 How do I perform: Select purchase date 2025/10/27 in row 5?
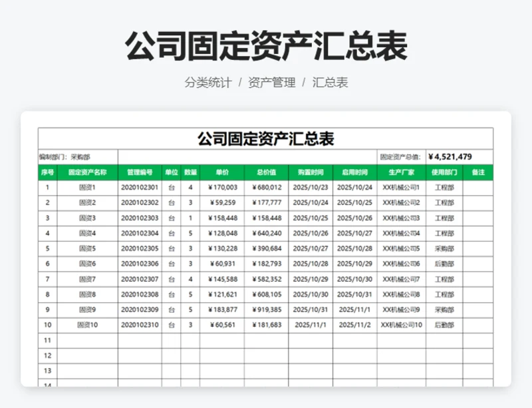coord(311,249)
